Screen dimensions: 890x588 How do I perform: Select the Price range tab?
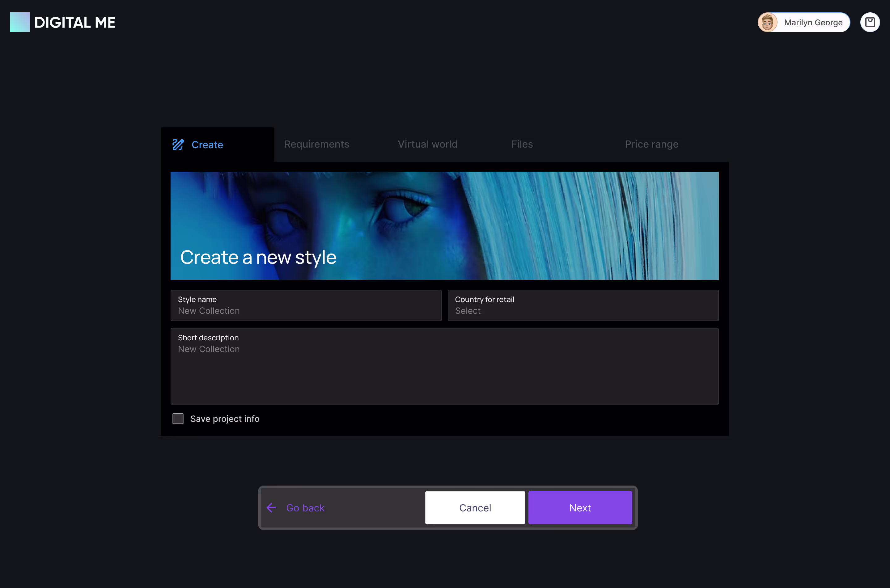[651, 145]
